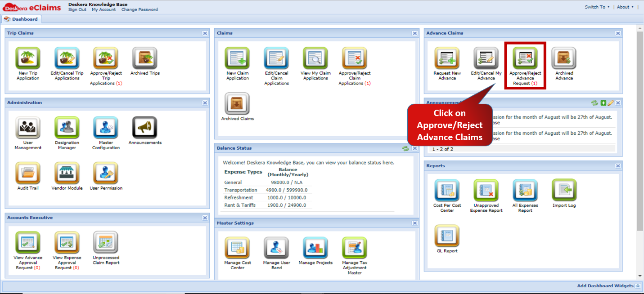Viewport: 644px width, 294px height.
Task: Click Request New Advance icon
Action: point(447,58)
